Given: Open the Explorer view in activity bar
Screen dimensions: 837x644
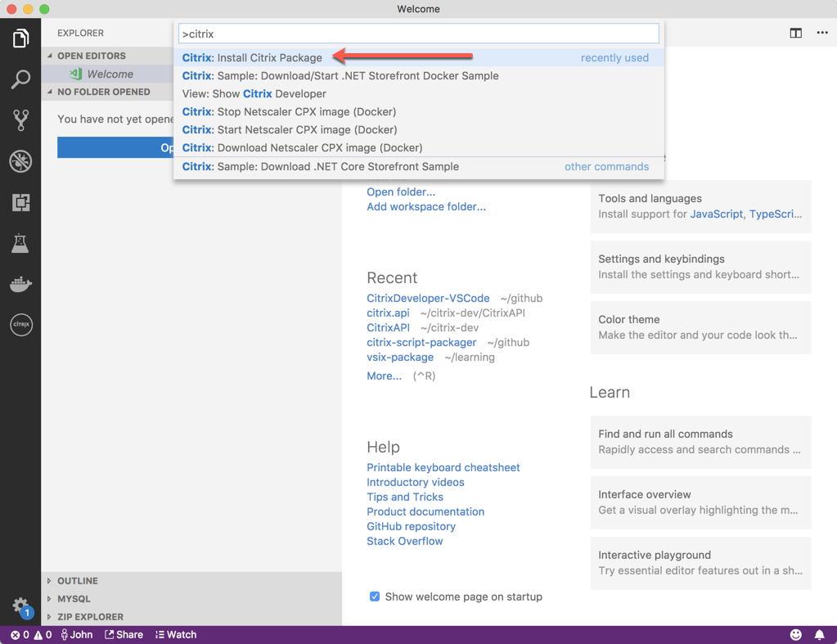Looking at the screenshot, I should [x=20, y=38].
